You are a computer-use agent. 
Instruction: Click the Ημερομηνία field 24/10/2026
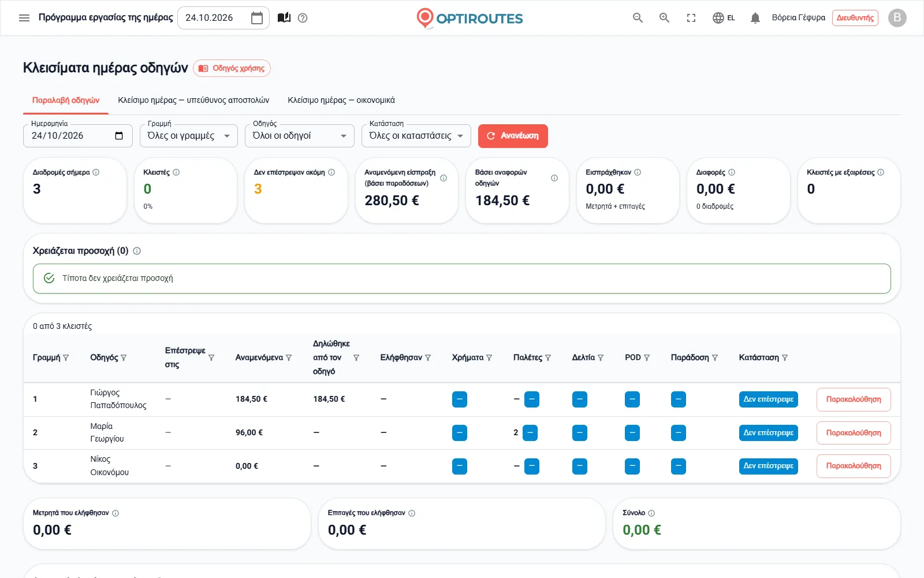(78, 136)
